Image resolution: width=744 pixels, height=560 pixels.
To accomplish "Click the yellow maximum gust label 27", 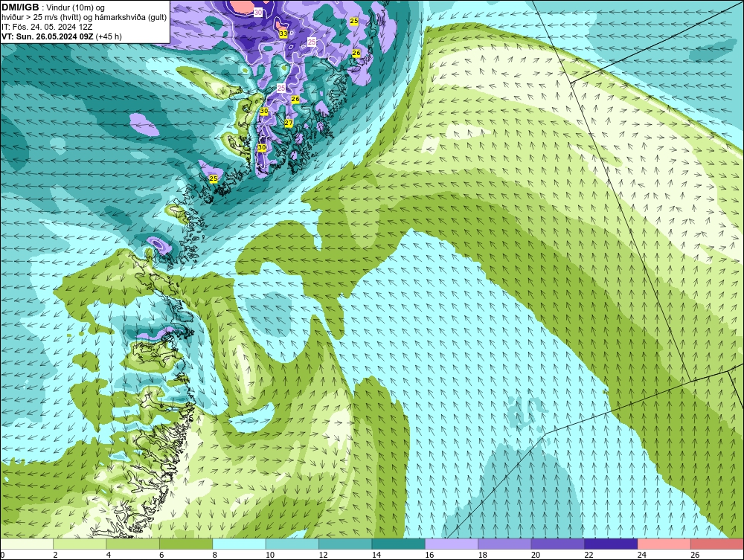I will coord(289,123).
